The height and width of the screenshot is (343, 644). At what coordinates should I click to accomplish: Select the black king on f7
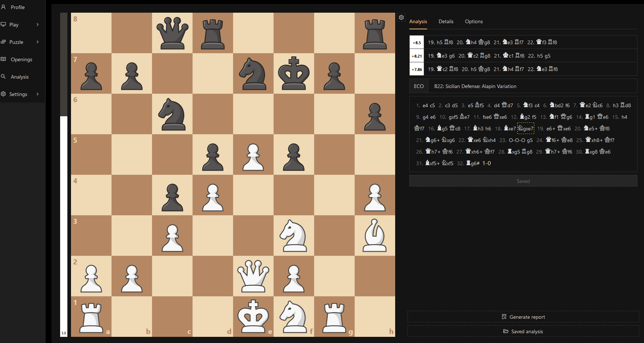click(x=294, y=74)
